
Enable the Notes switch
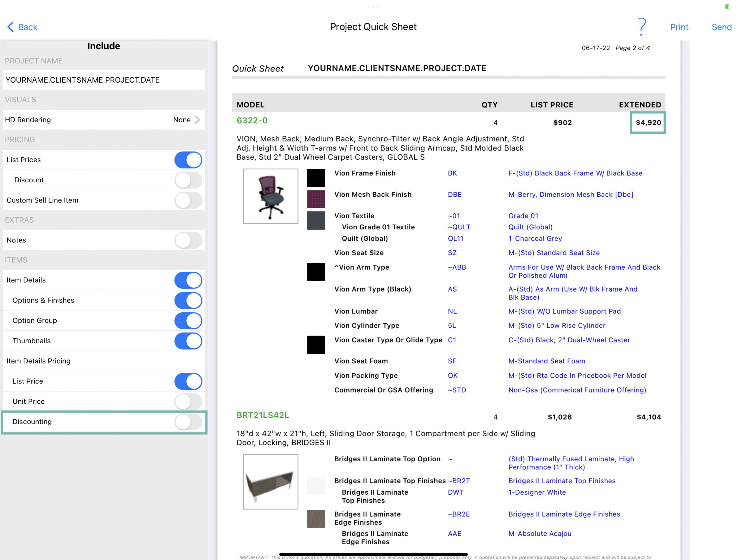pos(188,240)
